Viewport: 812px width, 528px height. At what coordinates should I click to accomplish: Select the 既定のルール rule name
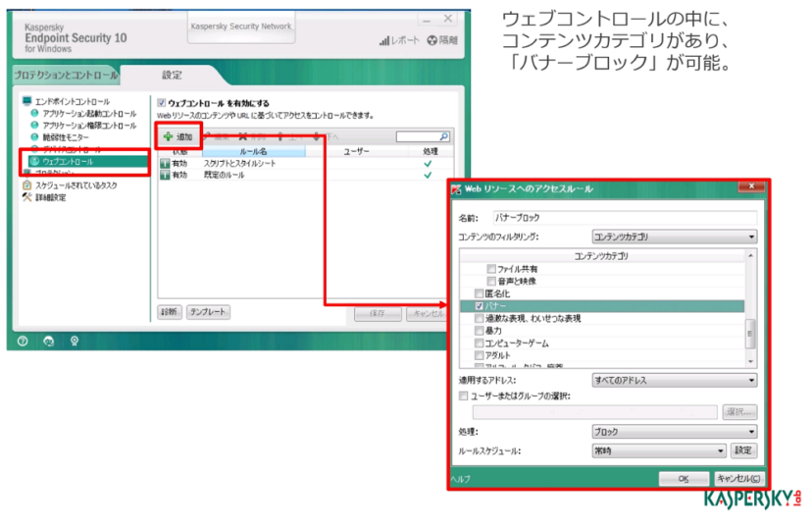pos(224,175)
